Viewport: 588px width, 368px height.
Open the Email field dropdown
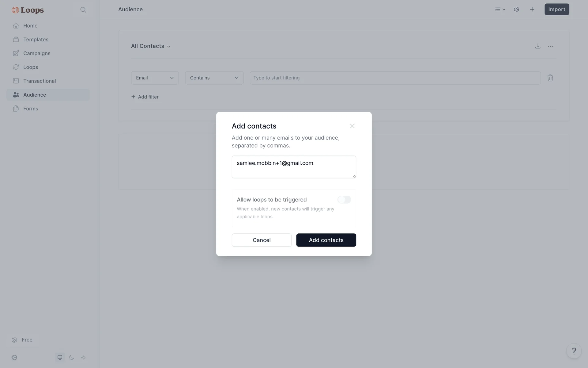(155, 78)
